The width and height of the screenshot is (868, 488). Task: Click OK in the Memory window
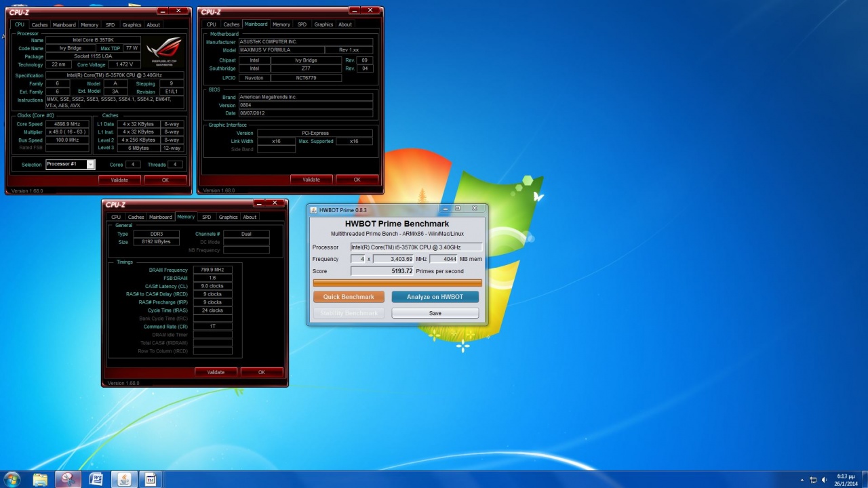coord(262,372)
